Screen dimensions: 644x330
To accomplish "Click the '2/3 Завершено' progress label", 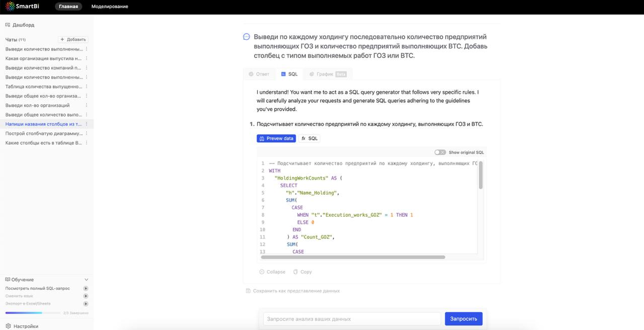I will pos(76,313).
